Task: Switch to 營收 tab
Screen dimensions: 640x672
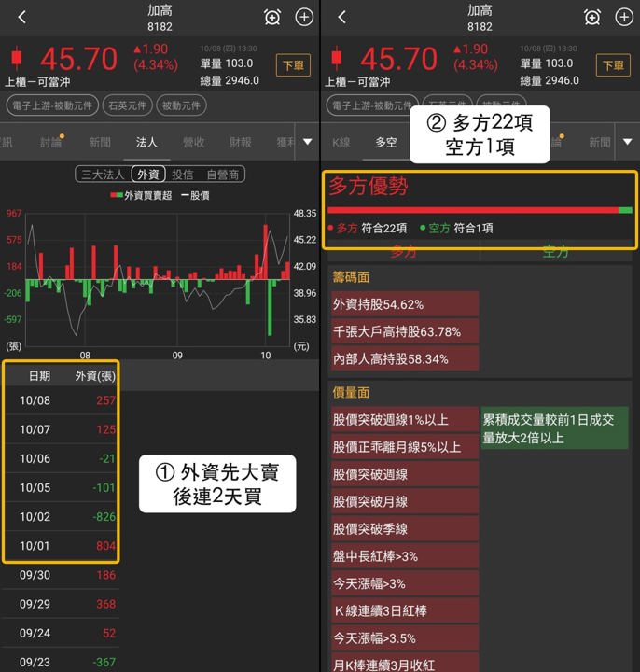Action: 194,142
